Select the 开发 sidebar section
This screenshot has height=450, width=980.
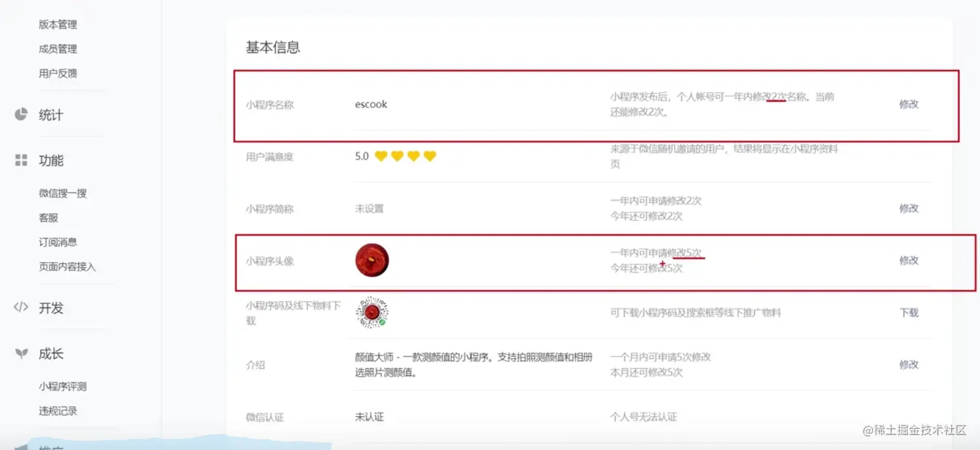tap(51, 308)
